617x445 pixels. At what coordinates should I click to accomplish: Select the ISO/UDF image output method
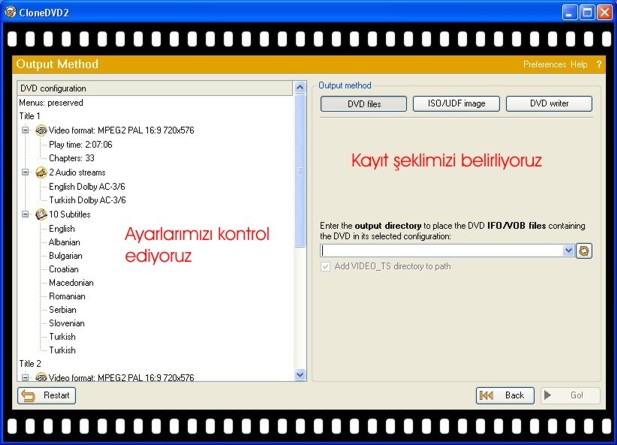point(456,103)
